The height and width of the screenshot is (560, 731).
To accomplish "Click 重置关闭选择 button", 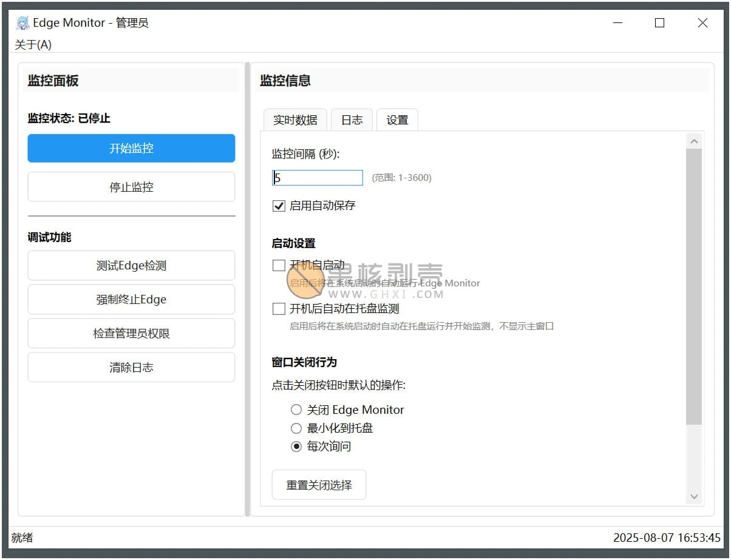I will pyautogui.click(x=319, y=484).
